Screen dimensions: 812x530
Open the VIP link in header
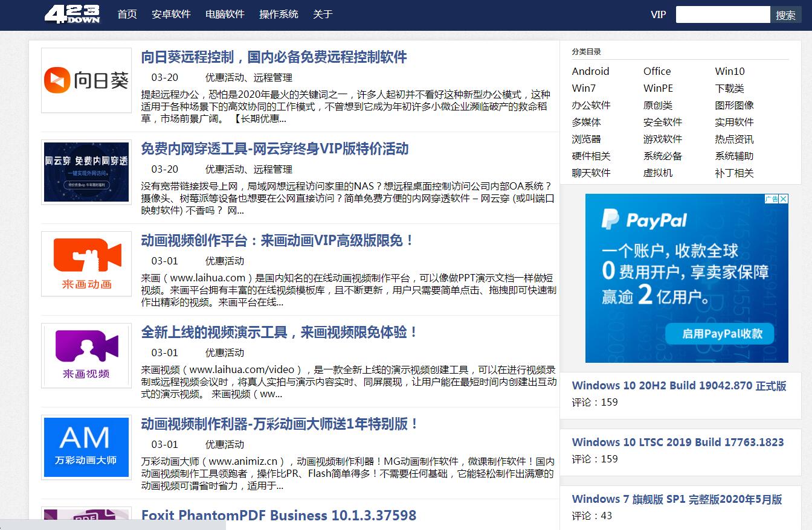659,14
